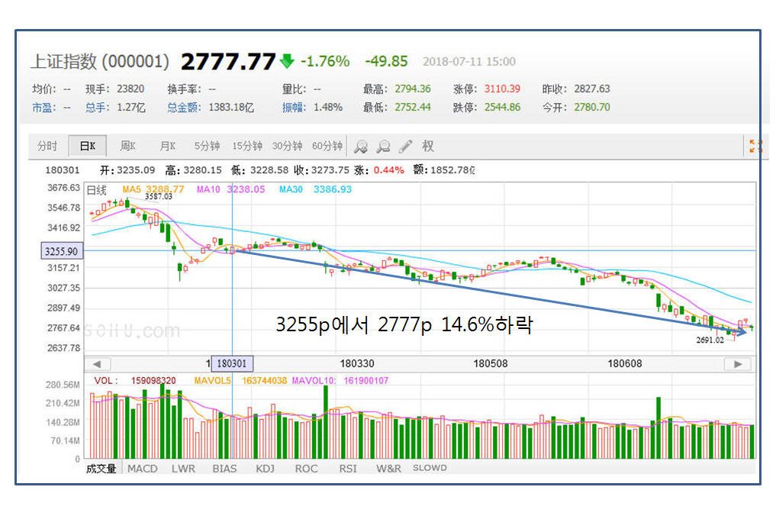Click the zoom in magnifier icon
This screenshot has height=532, width=776.
pos(361,147)
